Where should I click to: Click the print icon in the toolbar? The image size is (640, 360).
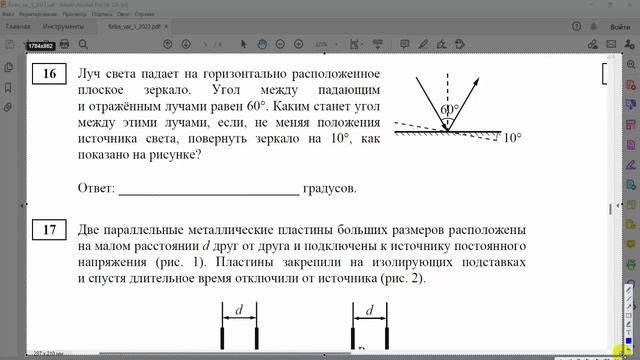(64, 44)
